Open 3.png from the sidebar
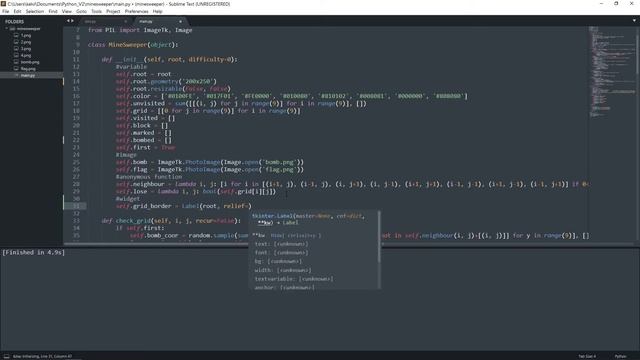 [26, 49]
